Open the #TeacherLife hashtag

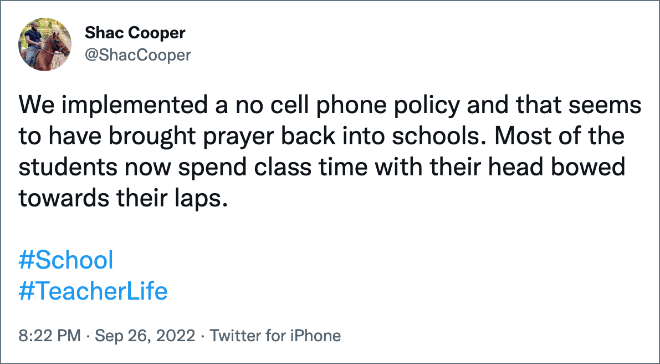tap(93, 291)
